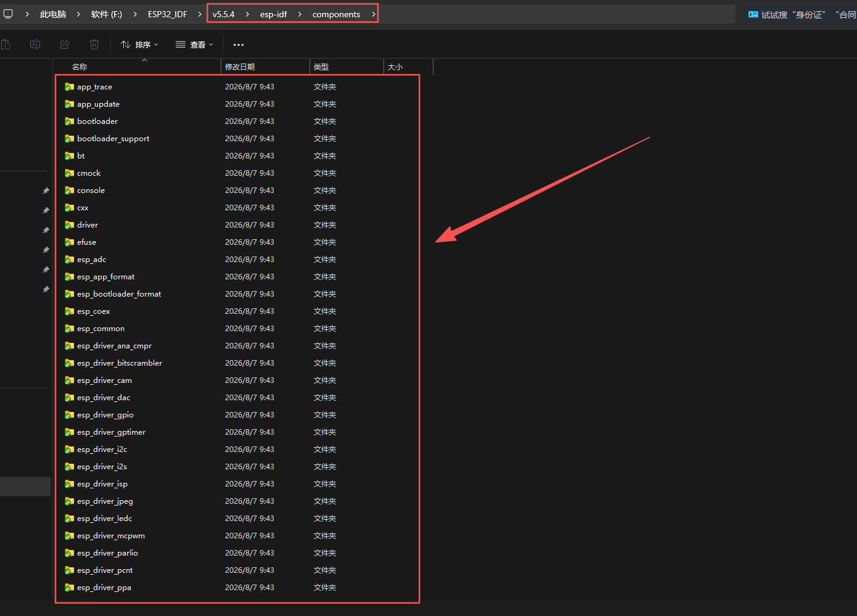Select the esp_driver_jpeg folder name
The image size is (857, 616).
click(105, 501)
